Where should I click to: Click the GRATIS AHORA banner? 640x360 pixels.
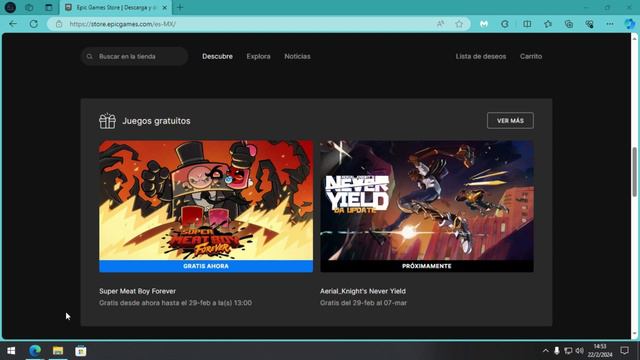[x=206, y=266]
